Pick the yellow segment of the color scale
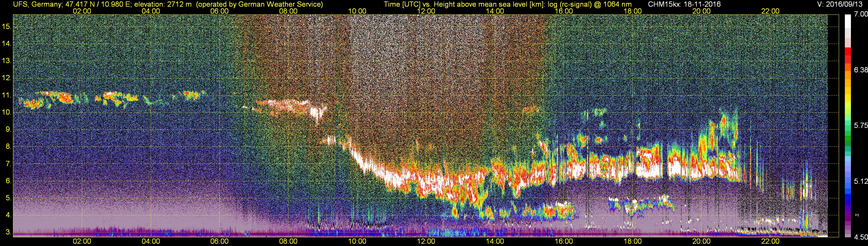 [x=847, y=98]
